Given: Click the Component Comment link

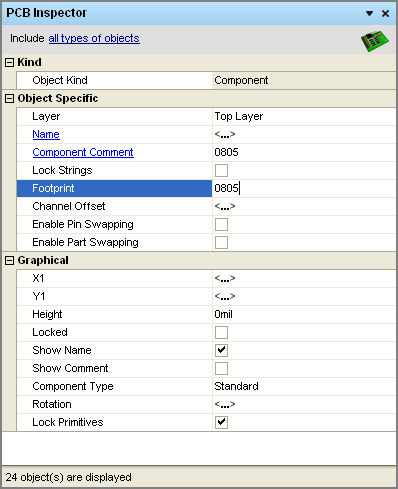Looking at the screenshot, I should [83, 152].
